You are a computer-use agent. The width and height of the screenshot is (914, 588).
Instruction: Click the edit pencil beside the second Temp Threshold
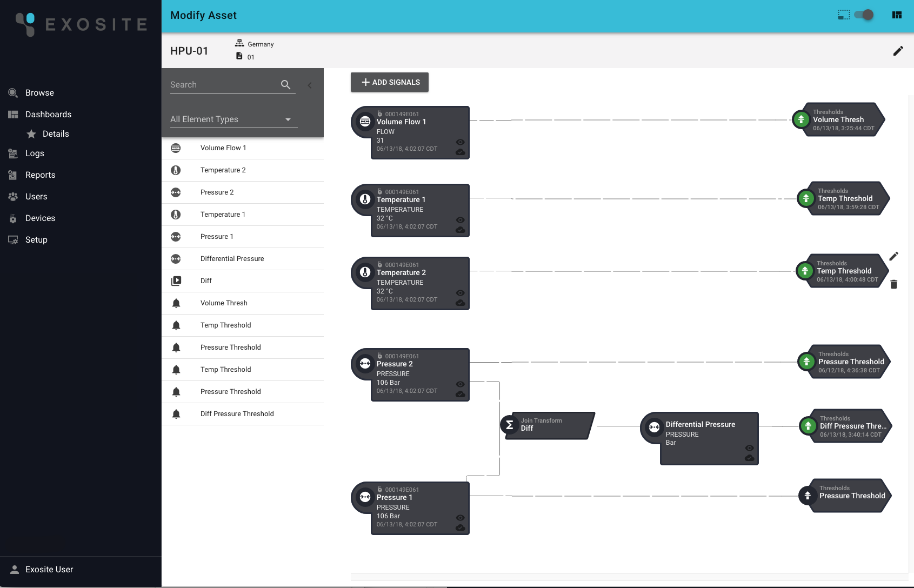(x=894, y=256)
